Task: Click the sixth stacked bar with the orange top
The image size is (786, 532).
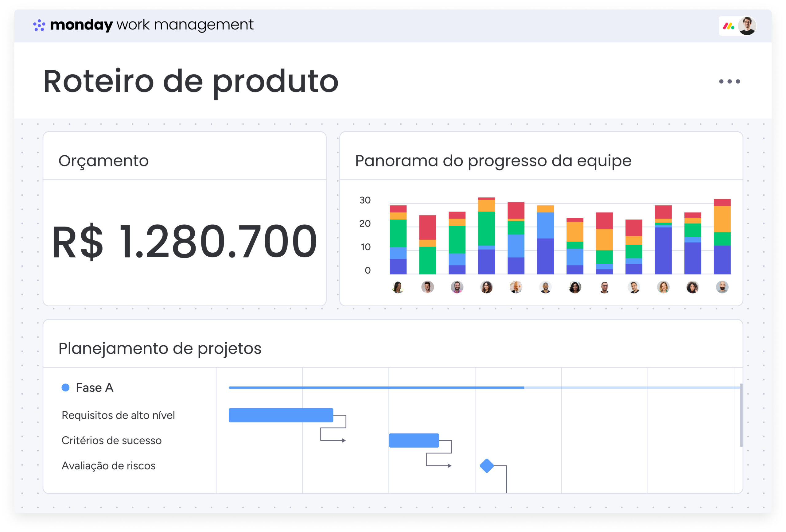Action: coord(546,240)
